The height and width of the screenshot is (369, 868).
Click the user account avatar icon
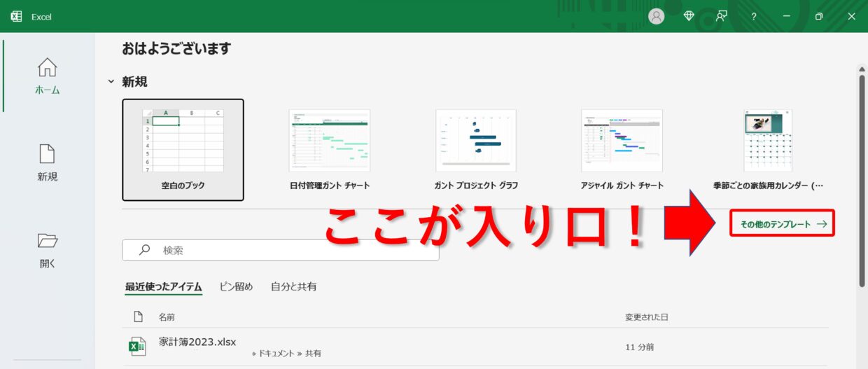pos(656,16)
